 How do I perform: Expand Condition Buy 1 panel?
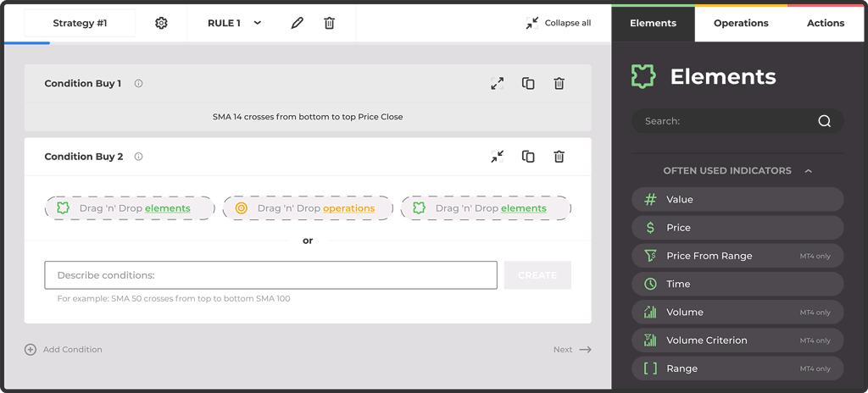click(x=498, y=83)
